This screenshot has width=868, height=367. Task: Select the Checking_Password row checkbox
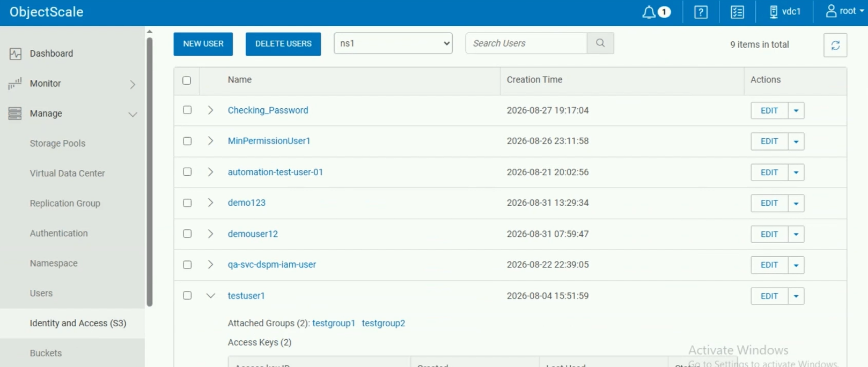point(187,110)
